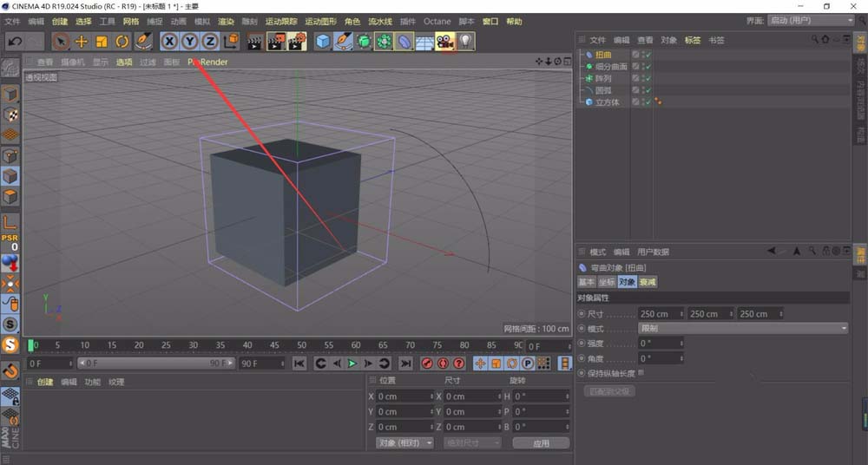Activate the Rotate tool icon
868x465 pixels.
pos(122,41)
